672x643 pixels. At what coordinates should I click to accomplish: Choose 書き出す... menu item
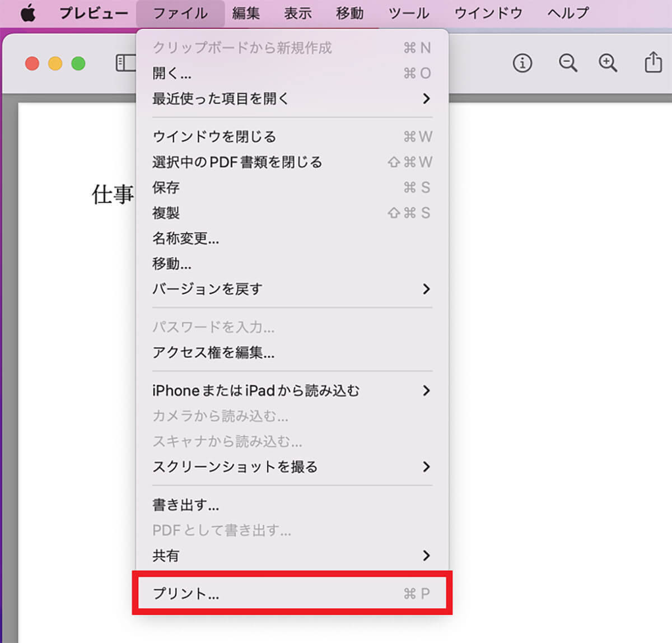[x=186, y=505]
